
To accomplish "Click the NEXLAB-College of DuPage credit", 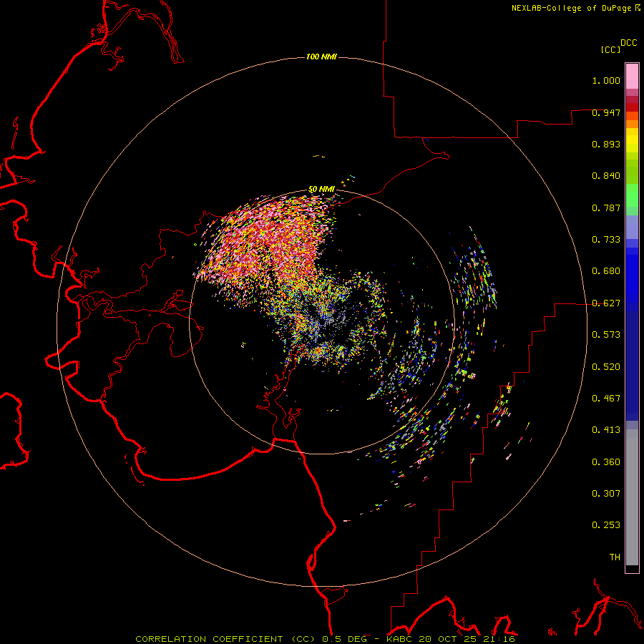I will [x=575, y=8].
